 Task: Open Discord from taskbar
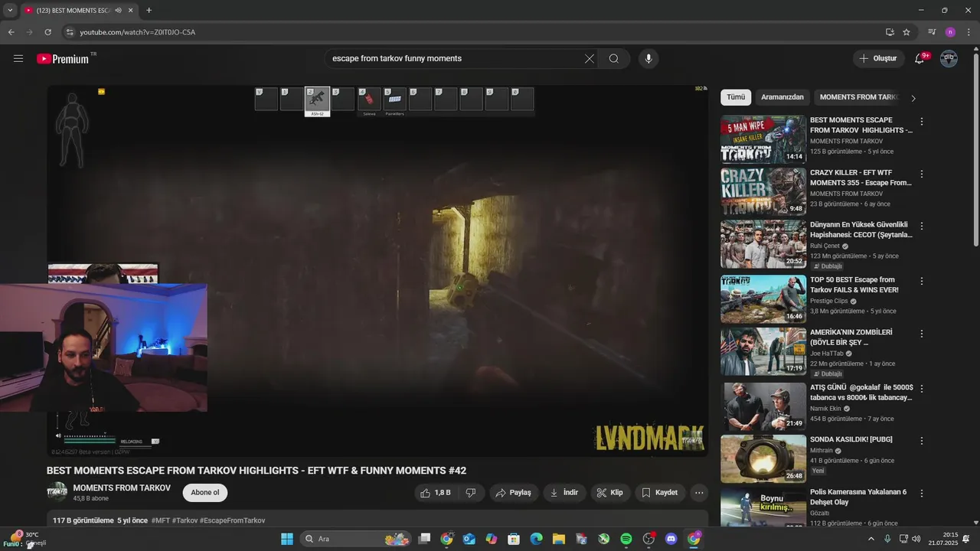click(671, 539)
